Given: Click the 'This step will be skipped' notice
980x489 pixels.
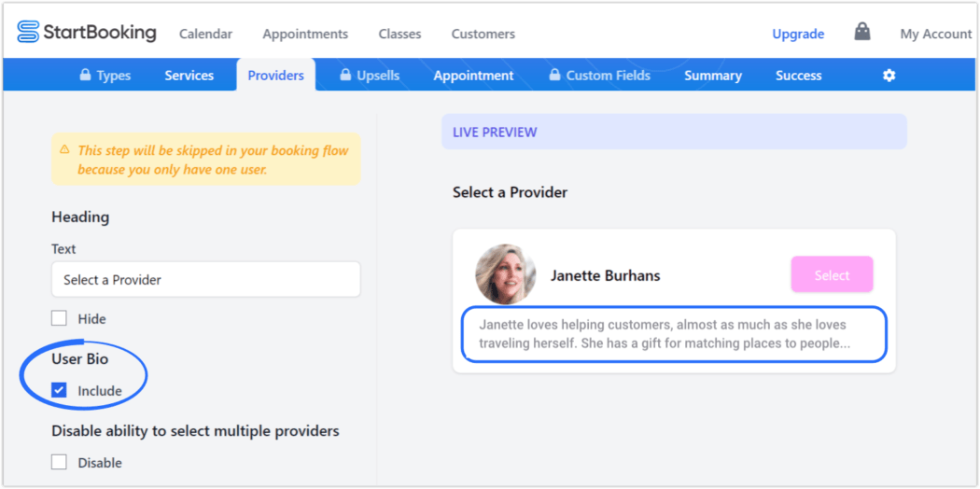Looking at the screenshot, I should coord(205,160).
